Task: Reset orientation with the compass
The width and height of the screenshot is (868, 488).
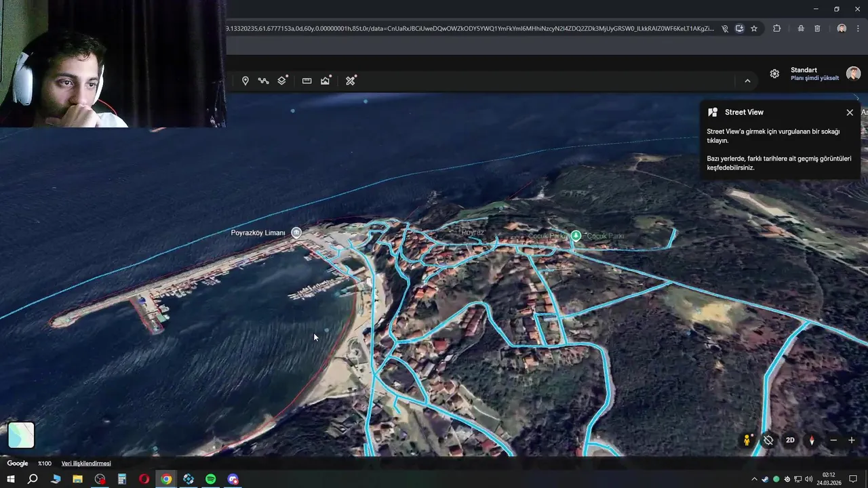Action: (812, 440)
